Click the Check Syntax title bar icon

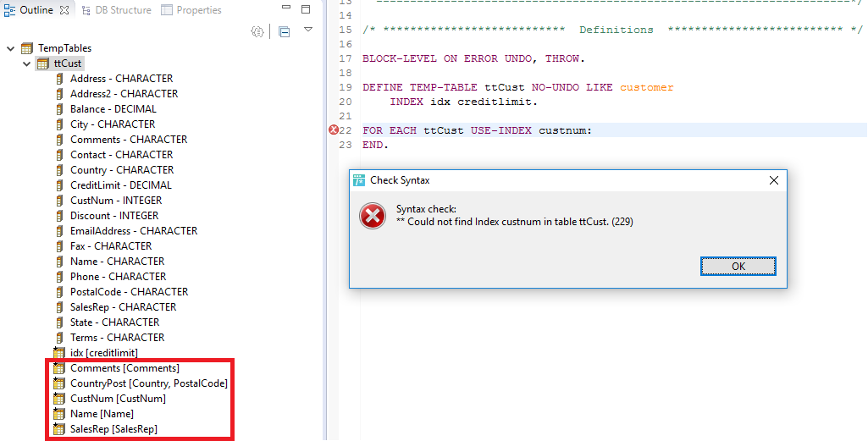coord(359,180)
